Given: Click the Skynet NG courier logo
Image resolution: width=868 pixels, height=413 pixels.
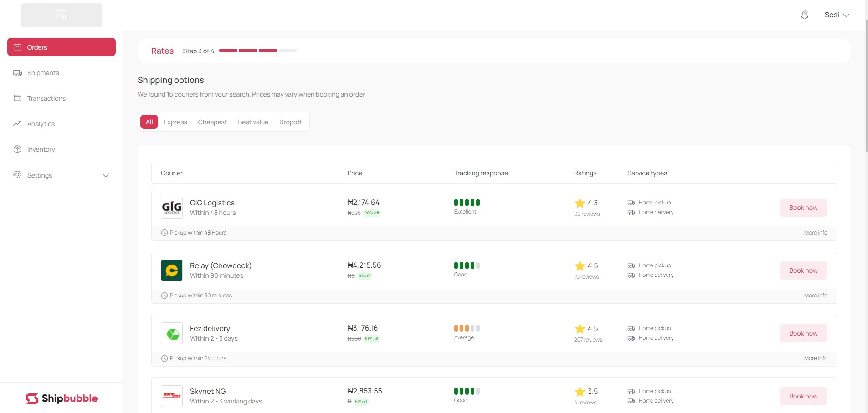Looking at the screenshot, I should tap(172, 396).
